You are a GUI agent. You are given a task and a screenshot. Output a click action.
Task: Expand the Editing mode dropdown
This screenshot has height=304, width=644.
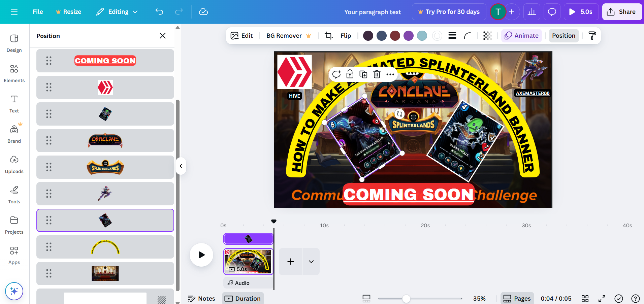pos(117,12)
